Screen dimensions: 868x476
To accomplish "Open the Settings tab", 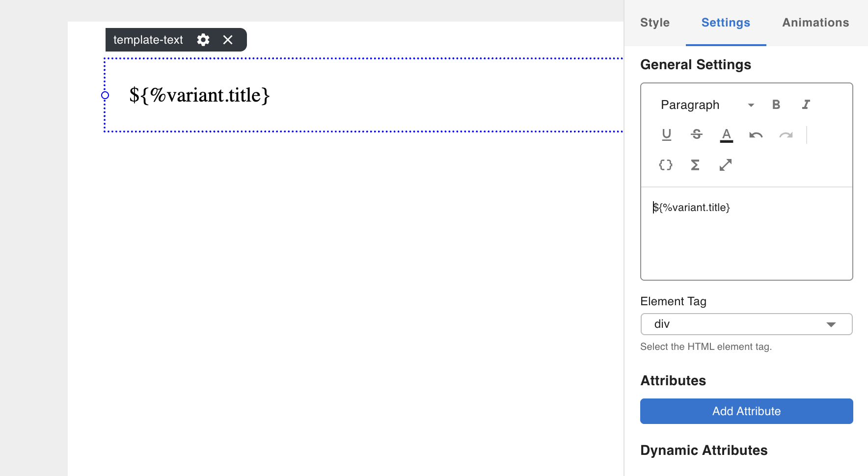I will pos(726,23).
